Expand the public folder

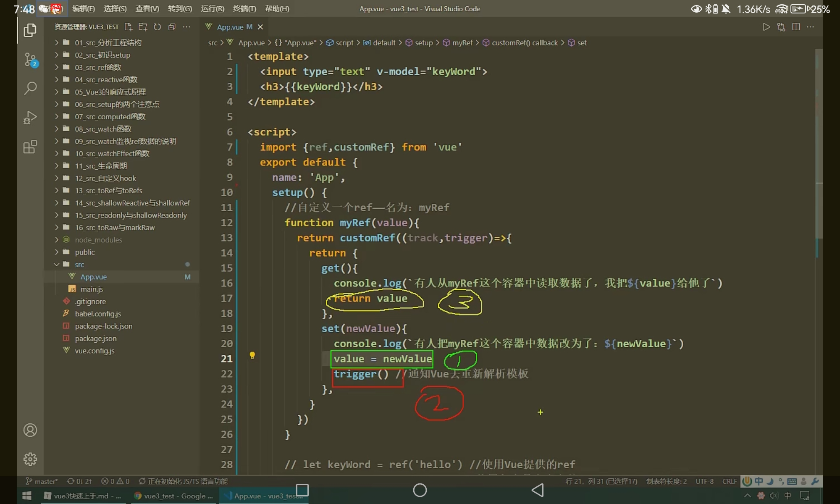click(x=85, y=252)
